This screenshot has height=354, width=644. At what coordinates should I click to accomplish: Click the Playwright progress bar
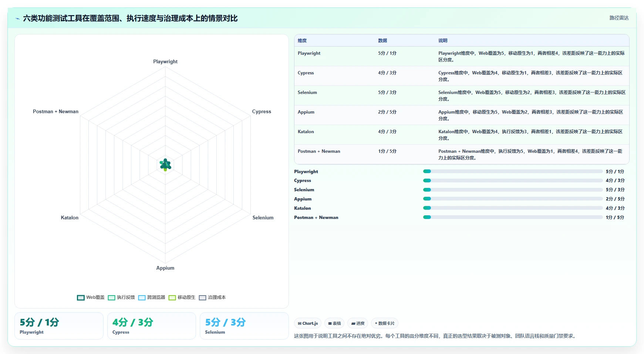[513, 171]
